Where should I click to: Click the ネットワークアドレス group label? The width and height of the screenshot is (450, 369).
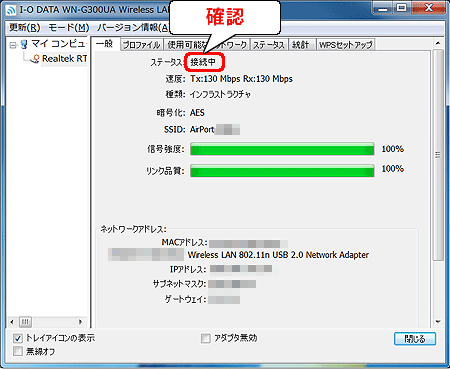pyautogui.click(x=133, y=229)
